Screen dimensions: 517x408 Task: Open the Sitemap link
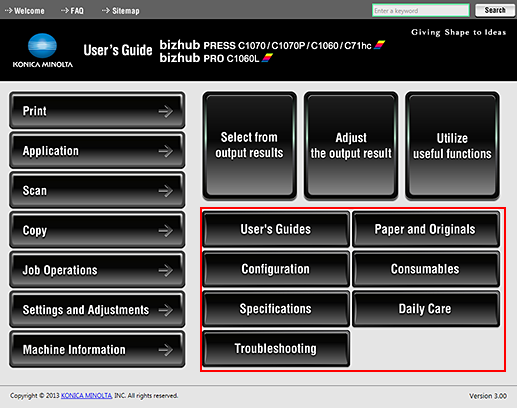(121, 11)
